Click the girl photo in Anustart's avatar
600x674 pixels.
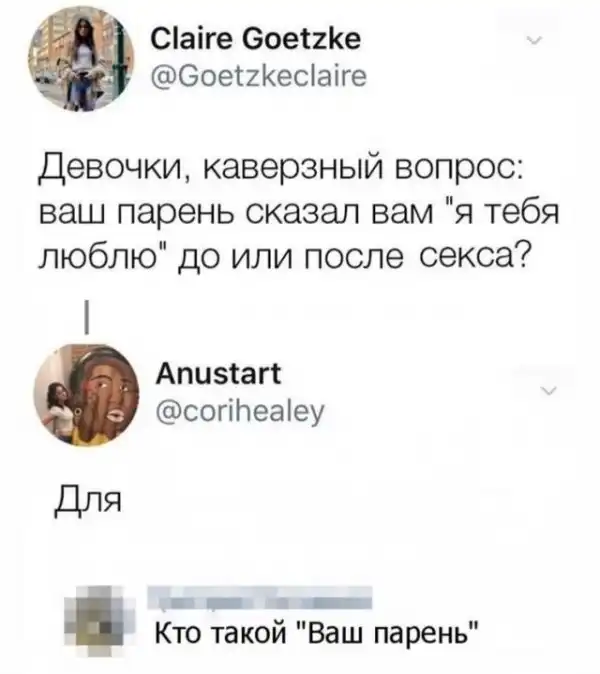point(58,402)
